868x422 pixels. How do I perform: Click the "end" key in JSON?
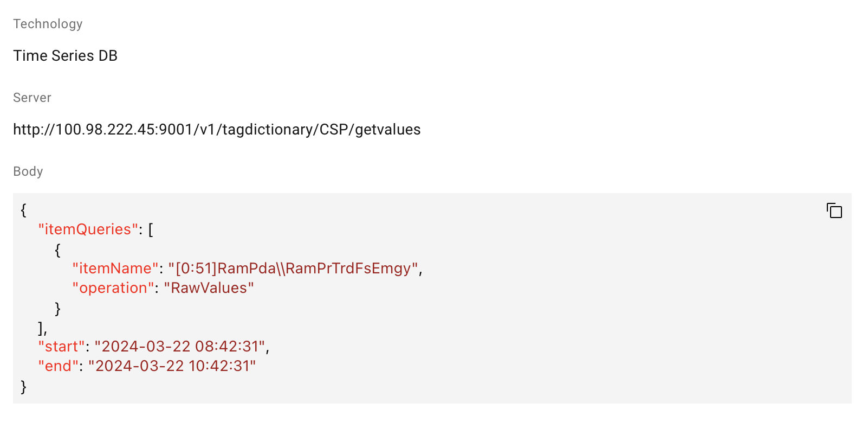pos(58,366)
